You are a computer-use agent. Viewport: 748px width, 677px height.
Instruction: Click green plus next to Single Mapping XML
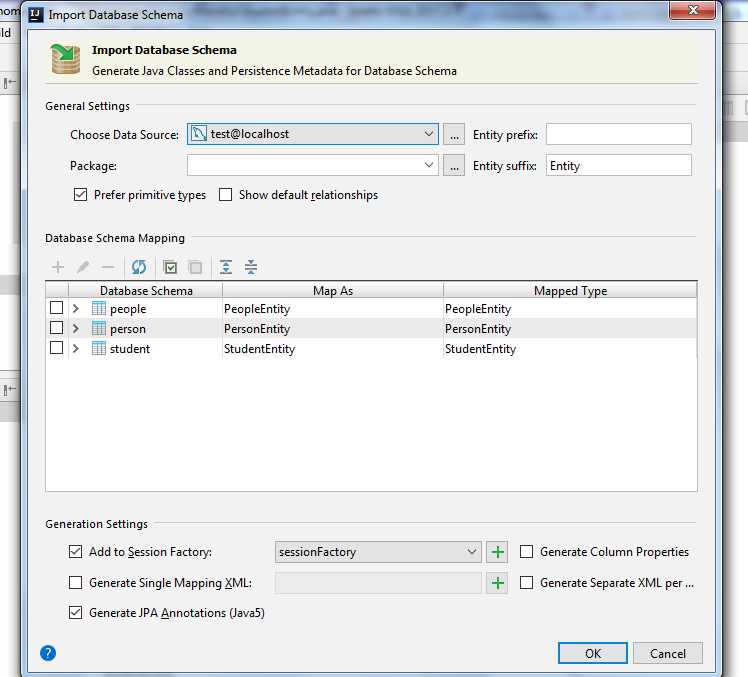pyautogui.click(x=498, y=583)
